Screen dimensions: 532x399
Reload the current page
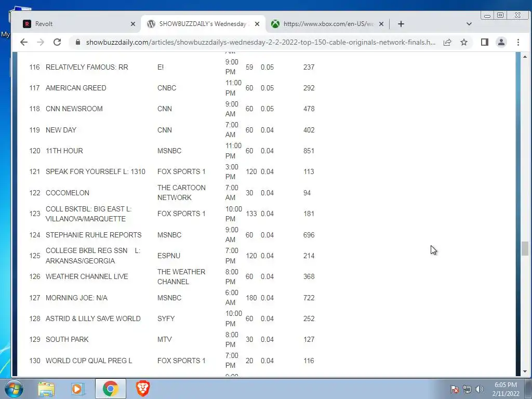(57, 42)
